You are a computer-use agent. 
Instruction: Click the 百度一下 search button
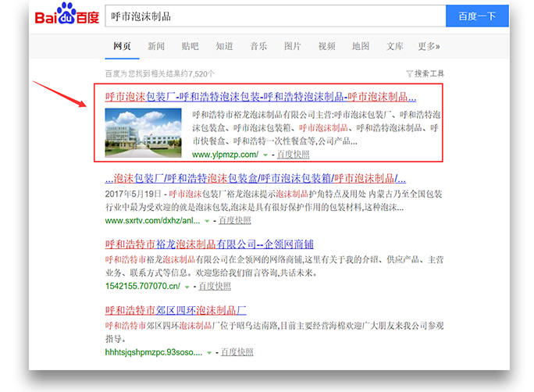(476, 16)
